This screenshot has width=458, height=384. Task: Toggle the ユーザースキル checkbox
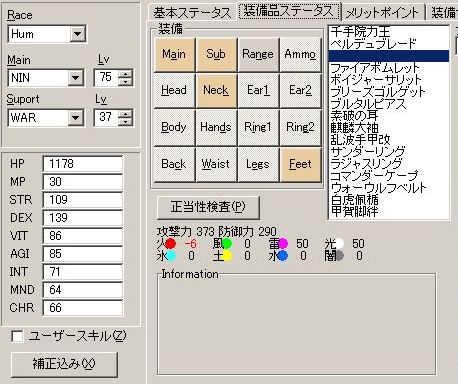pyautogui.click(x=17, y=336)
